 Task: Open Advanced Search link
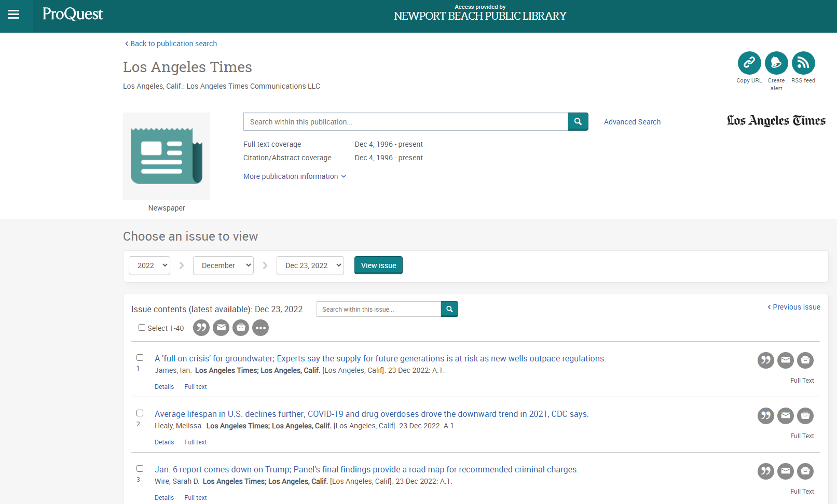pyautogui.click(x=632, y=122)
